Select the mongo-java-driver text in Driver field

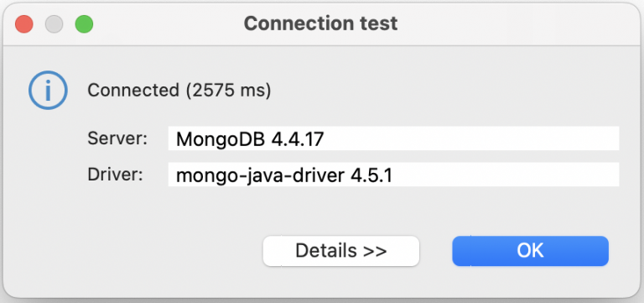[x=261, y=176]
